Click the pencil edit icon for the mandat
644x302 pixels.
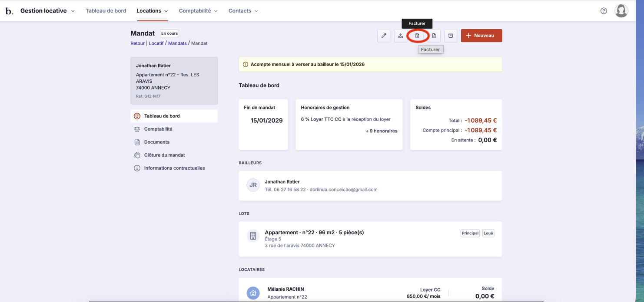tap(383, 36)
